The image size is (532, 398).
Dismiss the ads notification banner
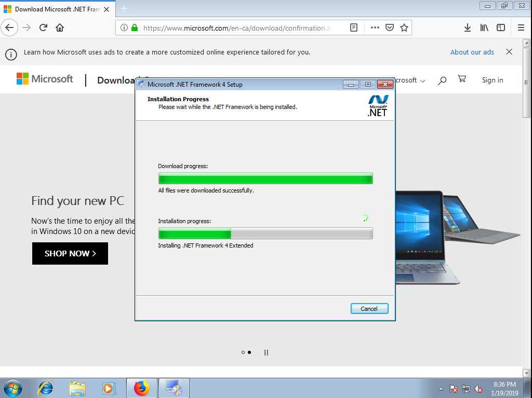(509, 52)
